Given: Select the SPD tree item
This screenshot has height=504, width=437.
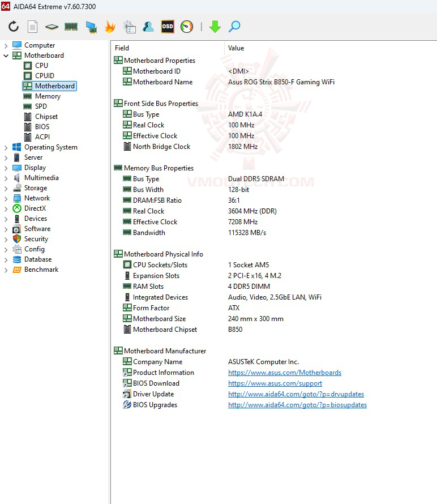Looking at the screenshot, I should 41,106.
